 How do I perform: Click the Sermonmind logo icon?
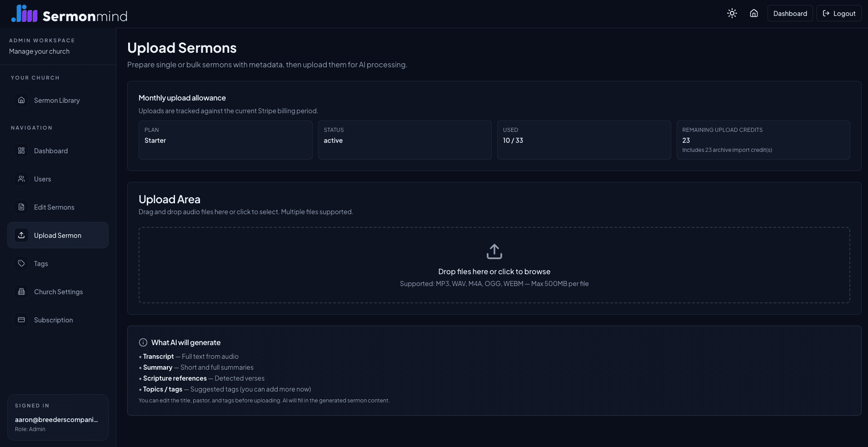[25, 14]
